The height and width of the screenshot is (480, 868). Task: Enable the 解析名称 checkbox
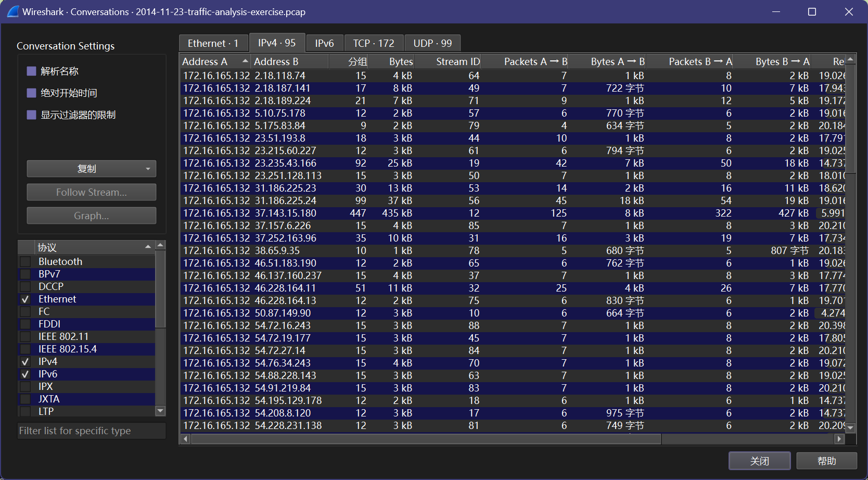pos(31,71)
